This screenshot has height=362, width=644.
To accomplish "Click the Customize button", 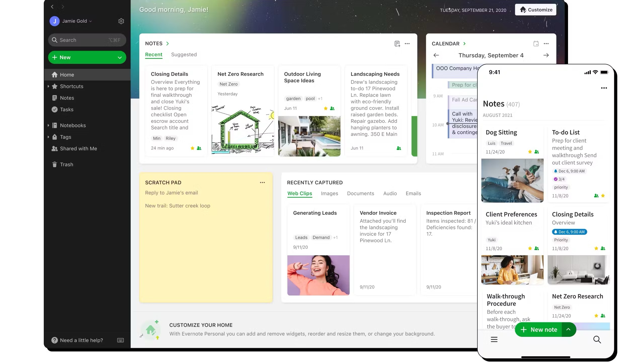I will pos(536,10).
